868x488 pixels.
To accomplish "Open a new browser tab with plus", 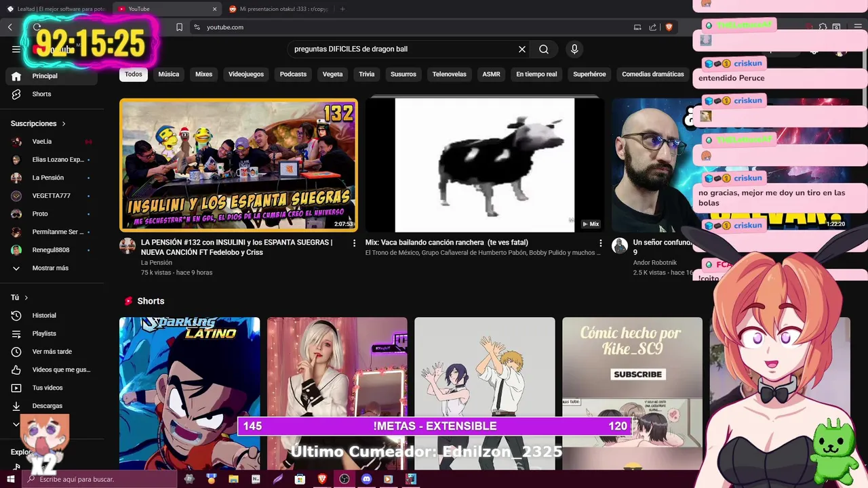I will coord(342,9).
